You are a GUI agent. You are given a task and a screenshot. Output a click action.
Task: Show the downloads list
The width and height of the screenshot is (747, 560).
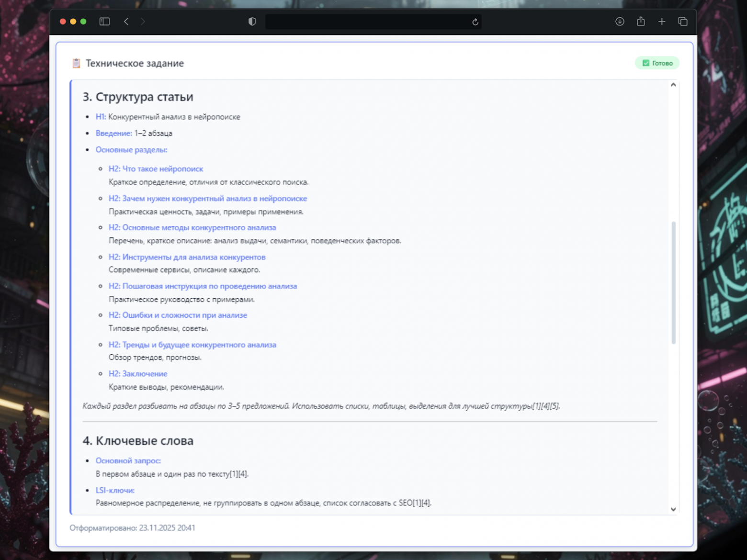pos(620,22)
